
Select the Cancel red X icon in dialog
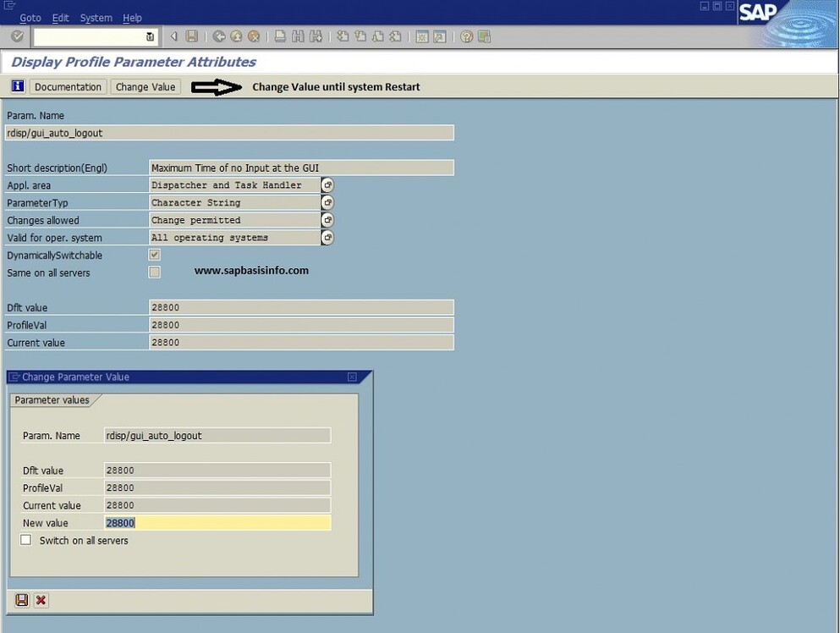[x=40, y=600]
